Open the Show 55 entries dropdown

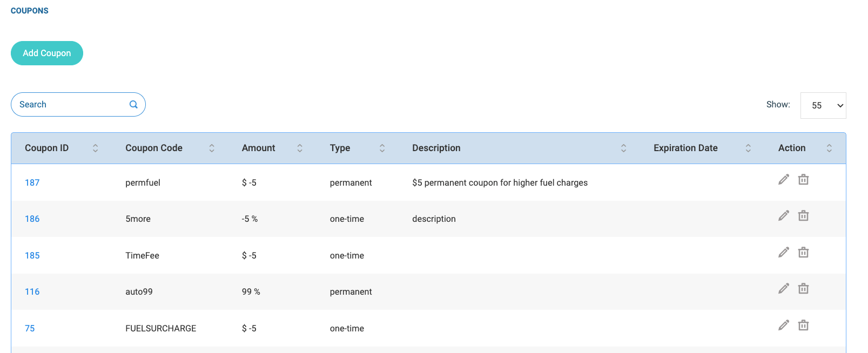coord(823,105)
